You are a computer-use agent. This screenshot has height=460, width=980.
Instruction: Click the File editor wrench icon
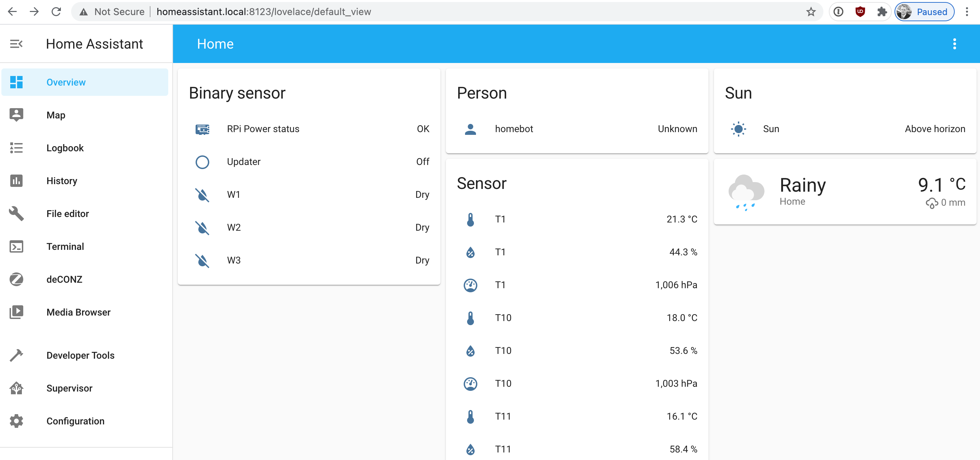(x=16, y=213)
